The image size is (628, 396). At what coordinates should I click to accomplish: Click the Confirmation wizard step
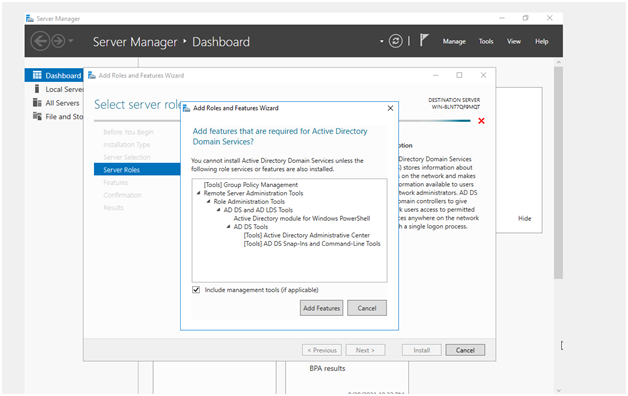pyautogui.click(x=122, y=195)
